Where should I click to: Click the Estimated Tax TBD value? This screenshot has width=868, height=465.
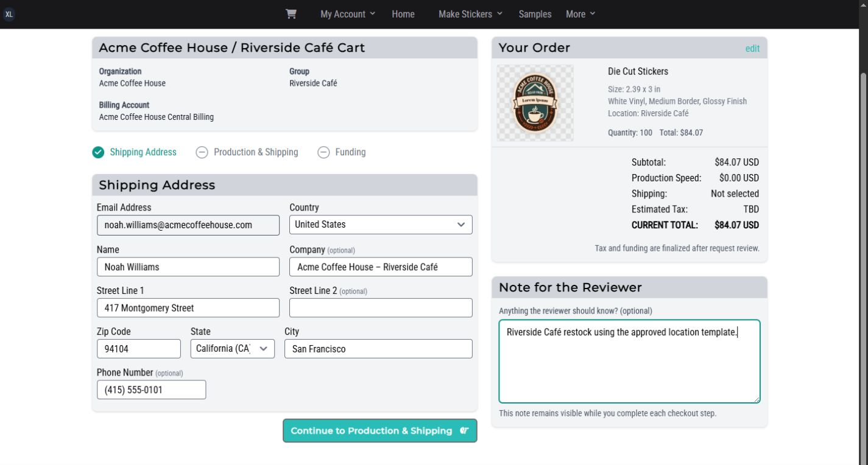[x=751, y=209]
